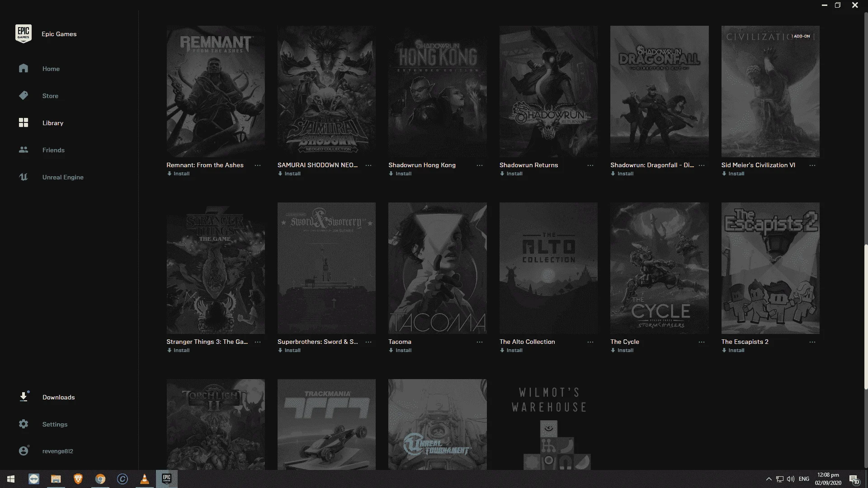Click The Escapists 2 title text
Viewport: 868px width, 488px height.
745,342
